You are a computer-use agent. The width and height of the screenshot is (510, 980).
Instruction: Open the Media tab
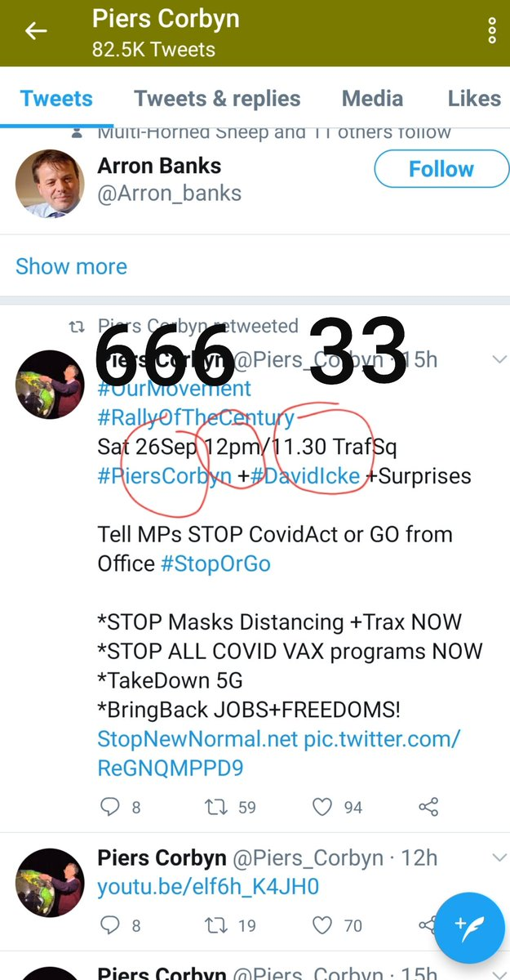tap(372, 99)
